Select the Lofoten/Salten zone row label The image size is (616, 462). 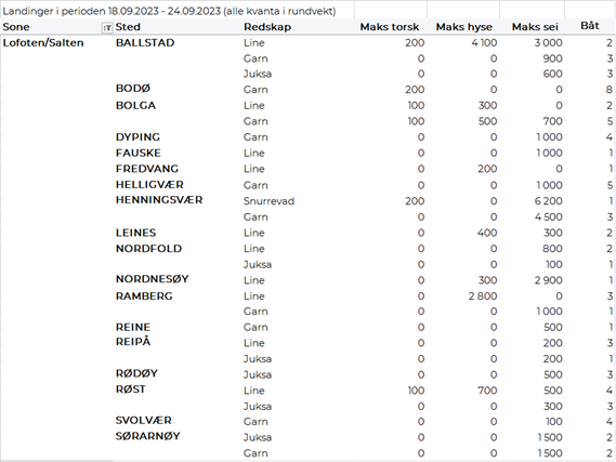tap(44, 44)
